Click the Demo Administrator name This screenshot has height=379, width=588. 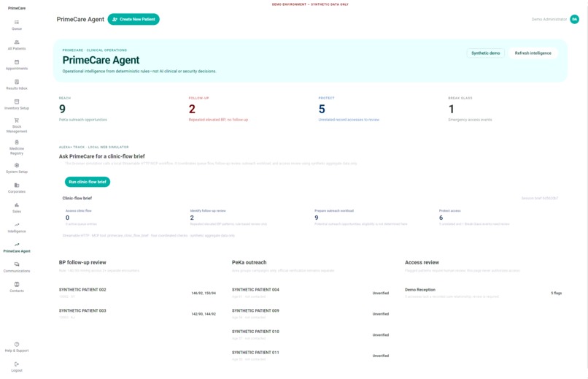[549, 19]
